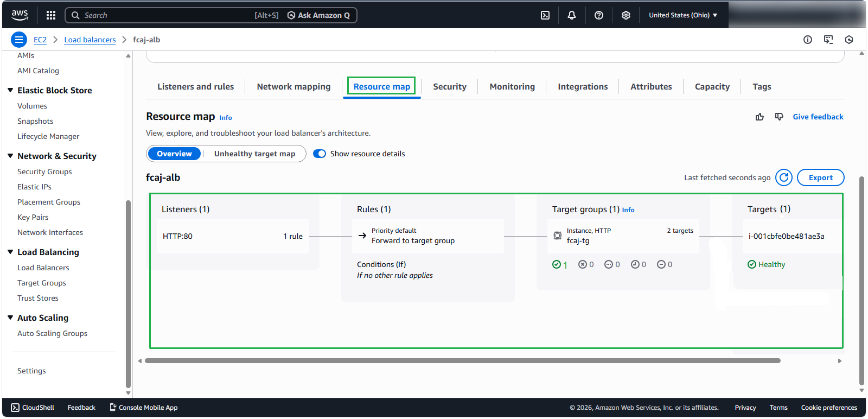Viewport: 868px width, 419px height.
Task: Open the Attributes tab
Action: 651,86
